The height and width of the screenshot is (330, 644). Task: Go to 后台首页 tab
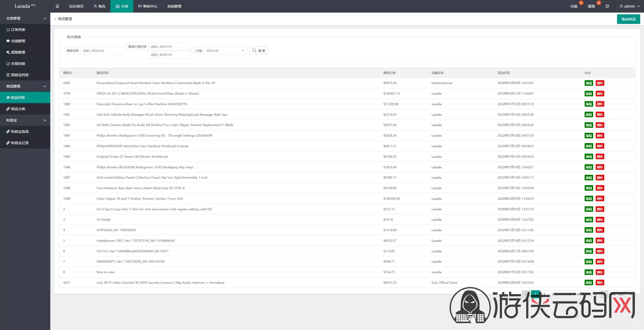(x=76, y=6)
